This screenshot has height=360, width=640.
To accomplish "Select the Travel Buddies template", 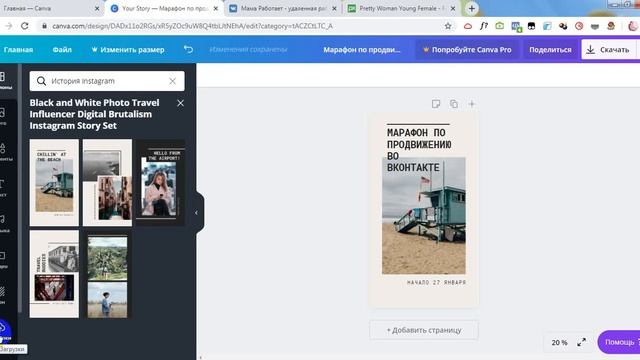I will [x=54, y=274].
